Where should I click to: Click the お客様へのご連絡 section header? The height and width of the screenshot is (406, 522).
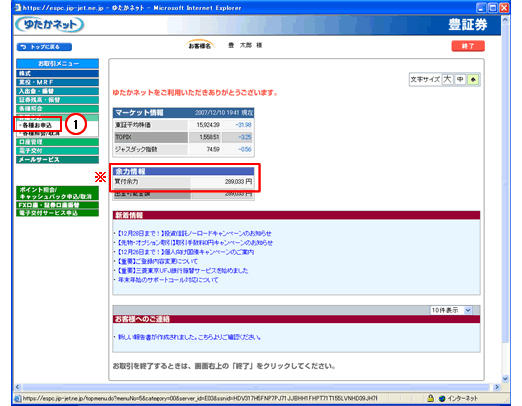pyautogui.click(x=296, y=319)
